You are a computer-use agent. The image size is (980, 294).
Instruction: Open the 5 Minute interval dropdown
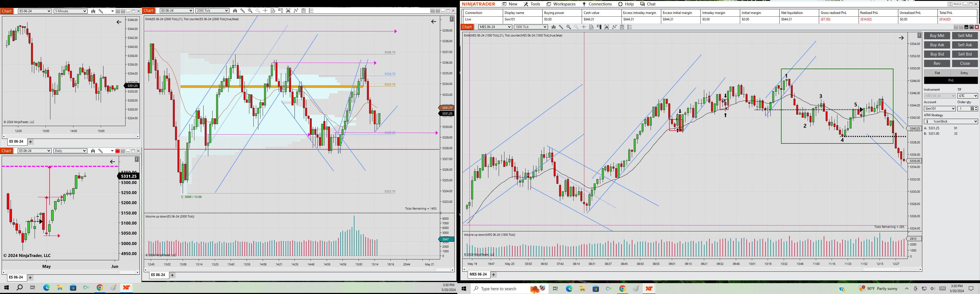point(71,11)
